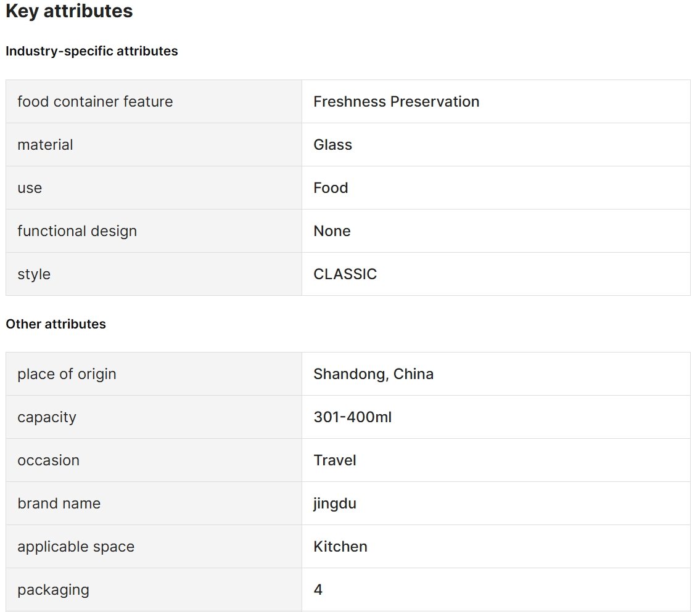Click the packaging value 4

point(318,590)
